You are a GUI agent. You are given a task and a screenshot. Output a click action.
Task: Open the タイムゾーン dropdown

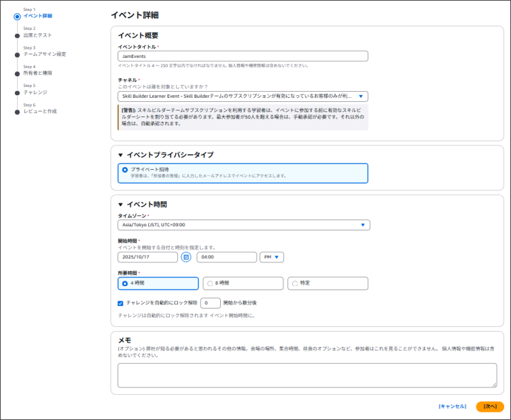click(x=243, y=224)
